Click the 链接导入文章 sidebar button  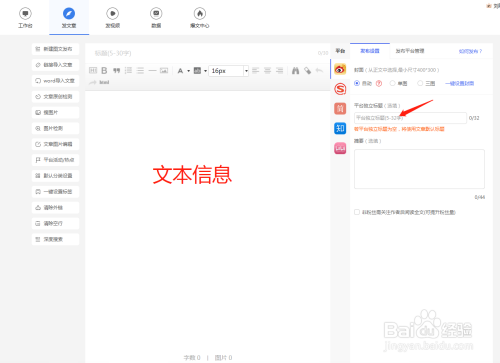[56, 65]
